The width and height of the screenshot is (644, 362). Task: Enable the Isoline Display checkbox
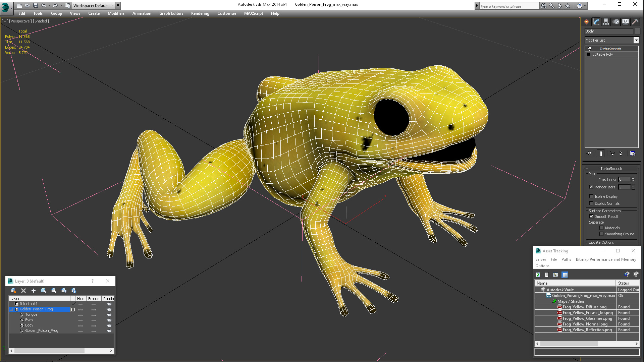pyautogui.click(x=591, y=196)
